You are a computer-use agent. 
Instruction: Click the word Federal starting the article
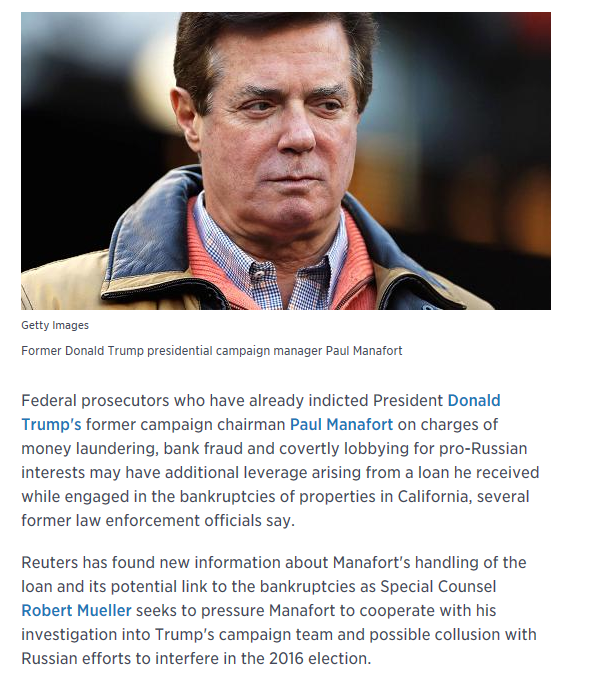49,401
